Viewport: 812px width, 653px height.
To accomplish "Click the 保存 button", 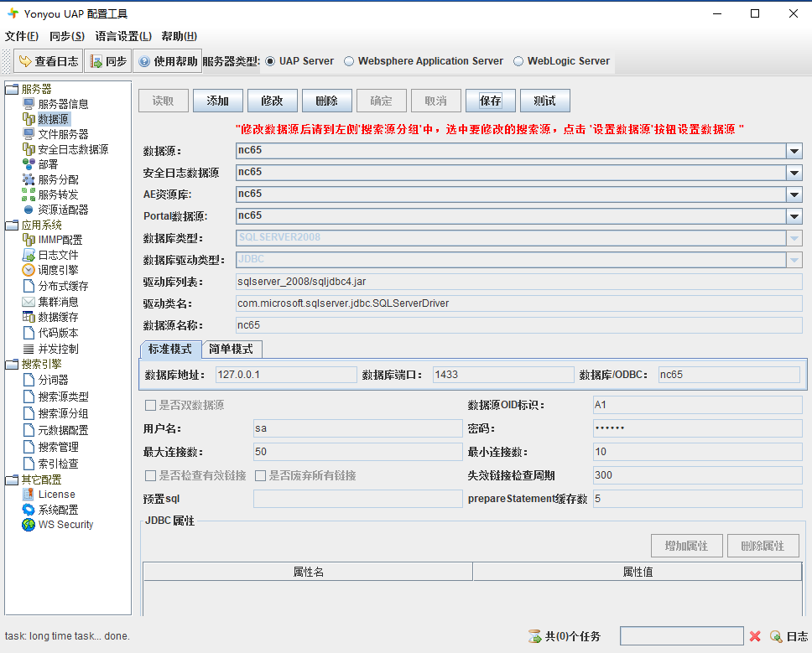I will 491,101.
